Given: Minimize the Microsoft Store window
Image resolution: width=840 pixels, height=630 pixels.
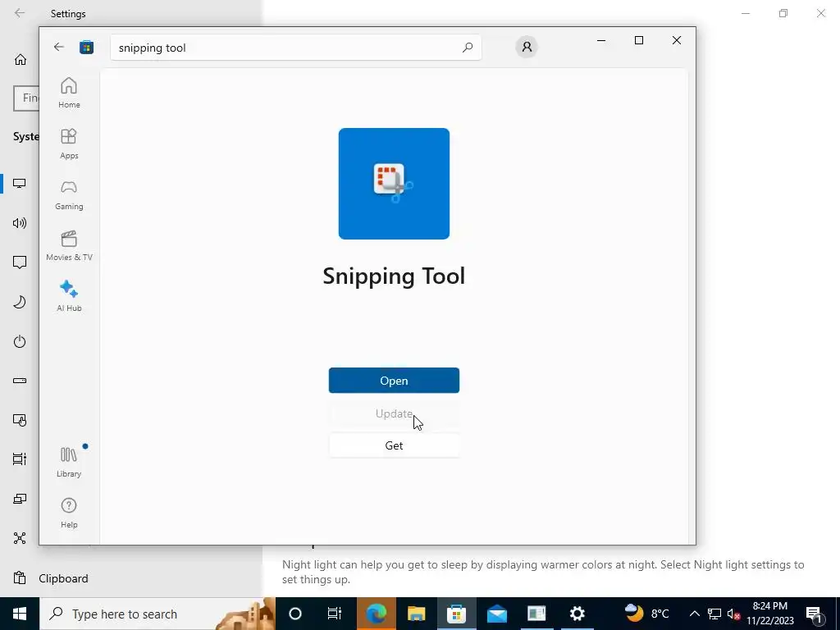Looking at the screenshot, I should point(601,40).
